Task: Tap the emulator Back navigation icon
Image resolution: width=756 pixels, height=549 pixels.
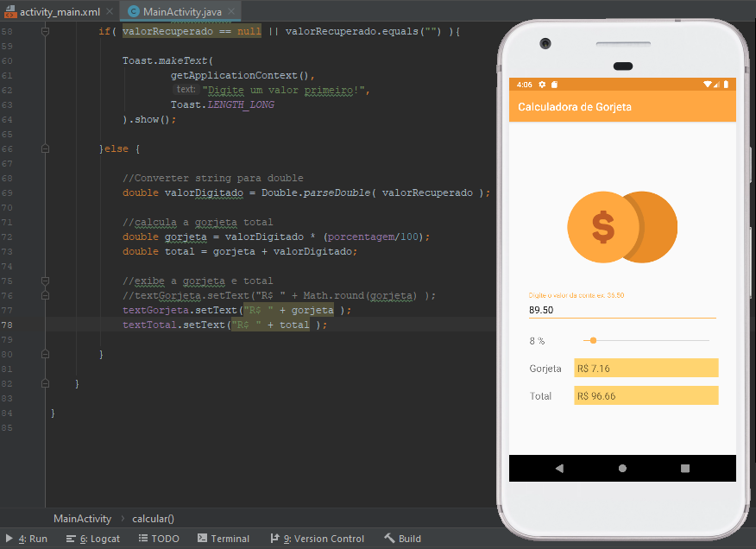Action: [x=559, y=467]
